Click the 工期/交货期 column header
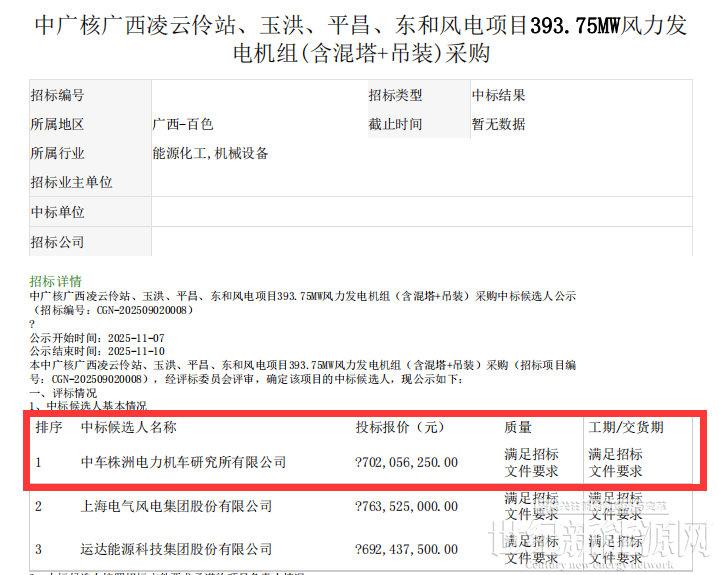 625,427
